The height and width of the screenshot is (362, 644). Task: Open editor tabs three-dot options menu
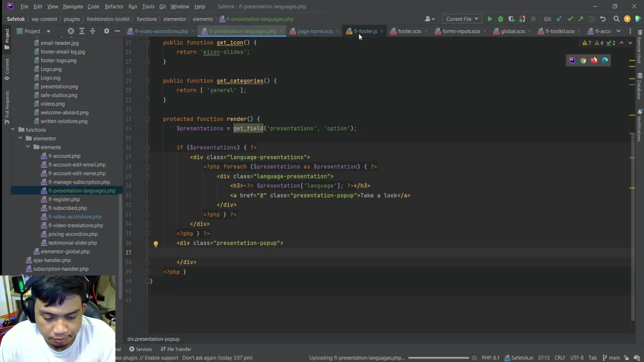630,31
